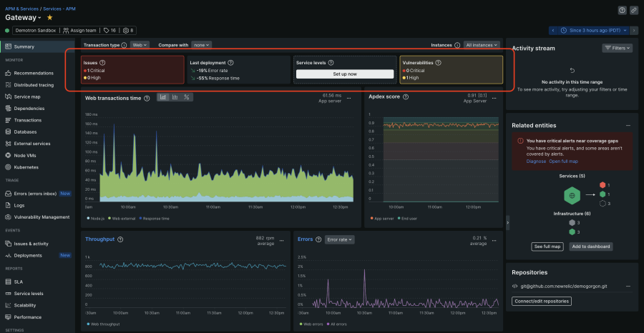Viewport: 644px width, 333px height.
Task: Expand the All instances dropdown
Action: pyautogui.click(x=482, y=44)
